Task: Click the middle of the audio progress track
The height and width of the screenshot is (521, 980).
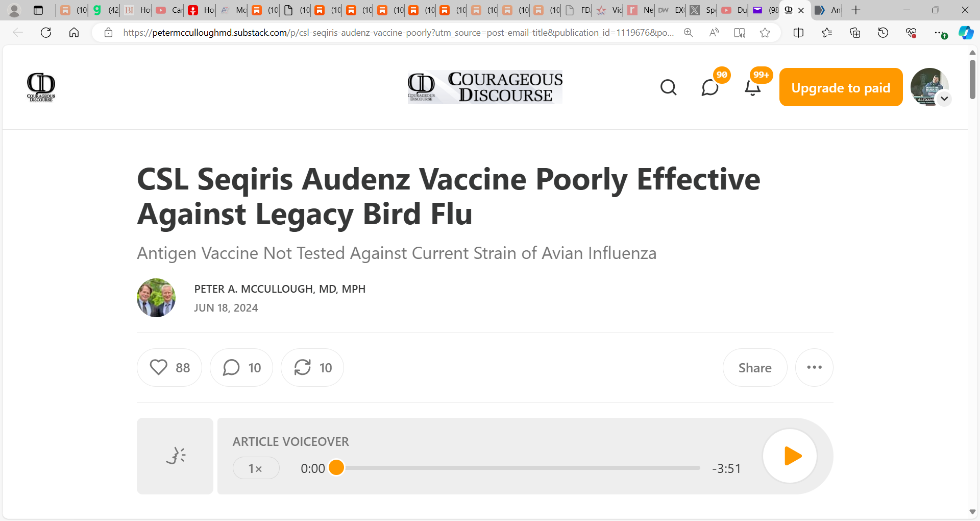Action: coord(519,468)
